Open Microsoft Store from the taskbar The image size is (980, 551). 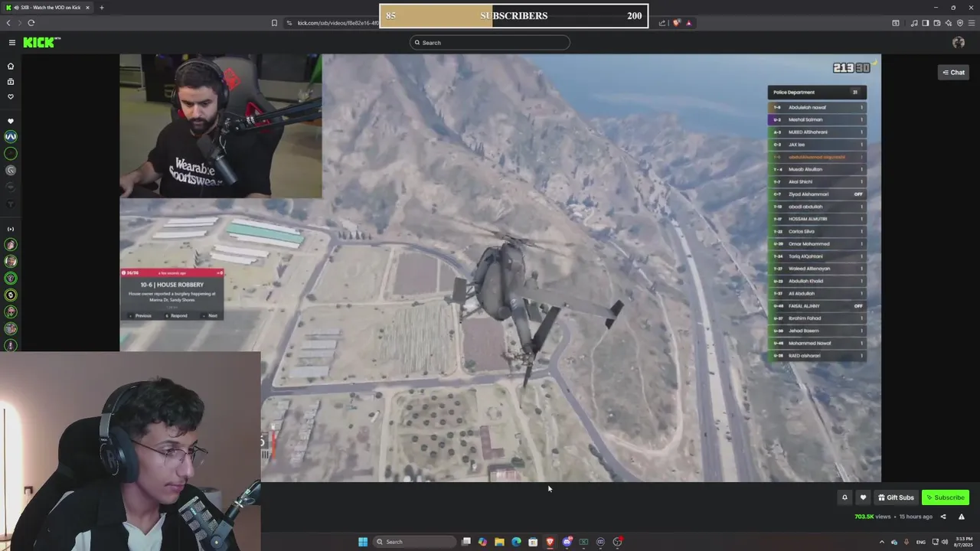[x=533, y=542]
